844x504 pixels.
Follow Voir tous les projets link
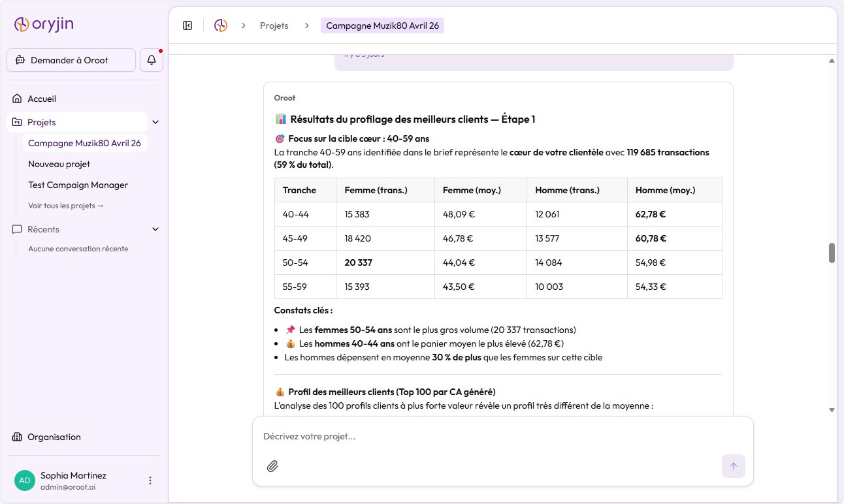pos(66,206)
